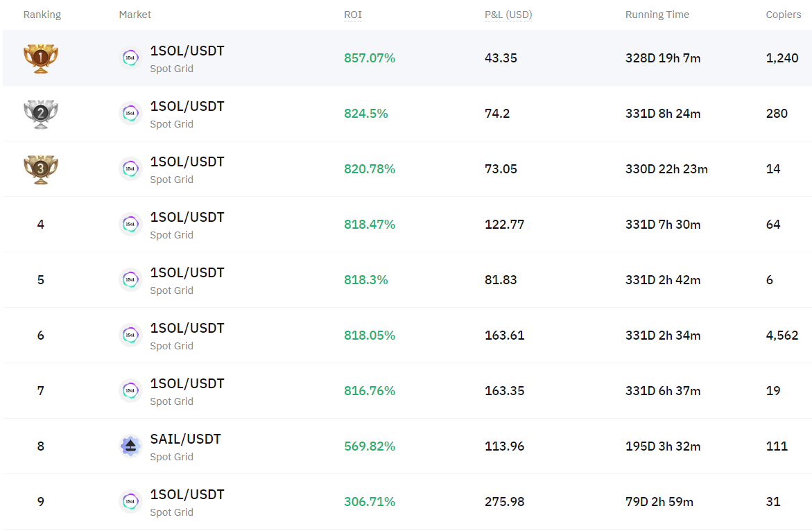Click the Market column header
This screenshot has height=531, width=812.
coord(135,15)
